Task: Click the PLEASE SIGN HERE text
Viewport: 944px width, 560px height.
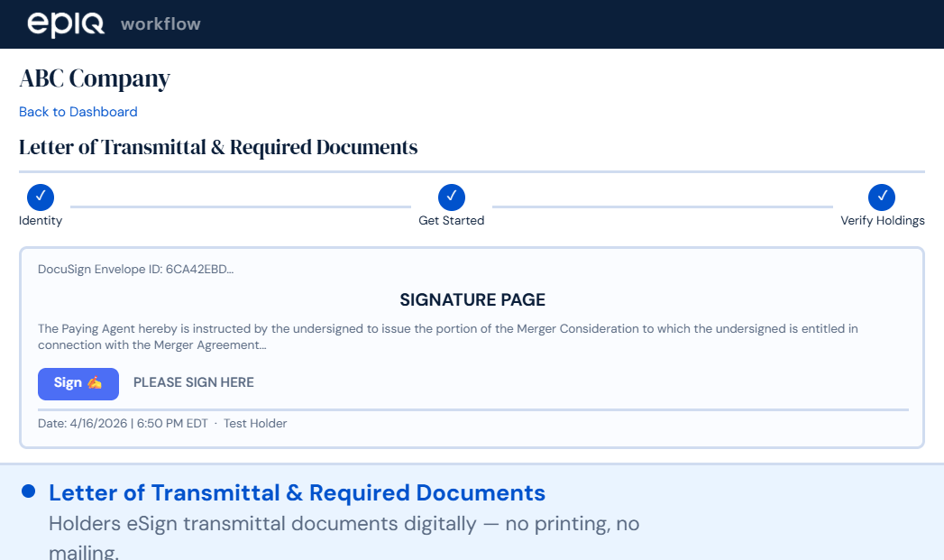Action: click(194, 382)
